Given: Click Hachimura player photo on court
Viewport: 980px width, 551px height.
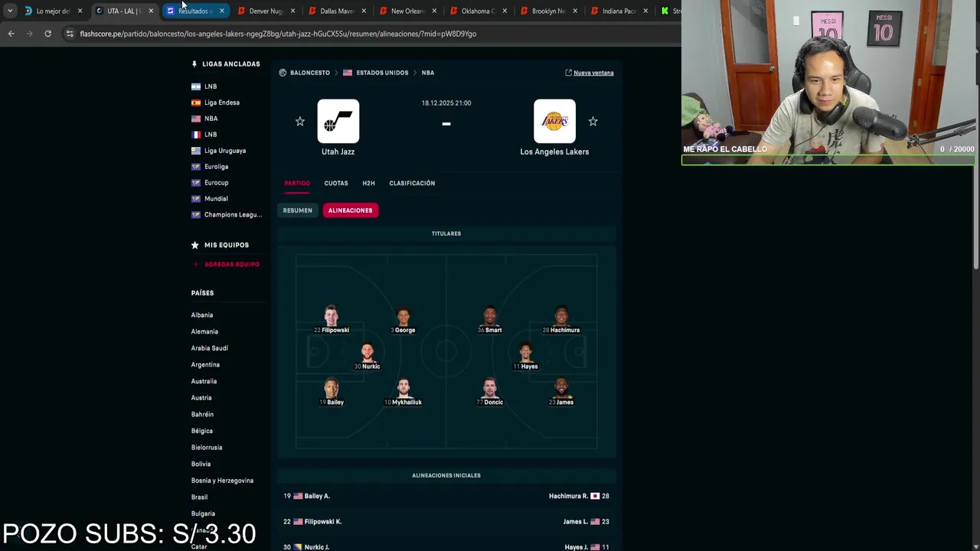Looking at the screenshot, I should 561,315.
